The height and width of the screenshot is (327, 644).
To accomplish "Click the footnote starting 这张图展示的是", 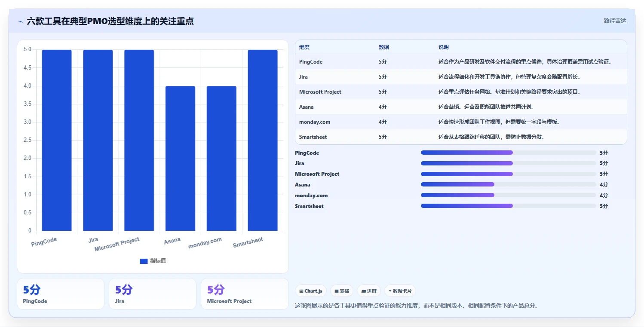I will (x=417, y=306).
